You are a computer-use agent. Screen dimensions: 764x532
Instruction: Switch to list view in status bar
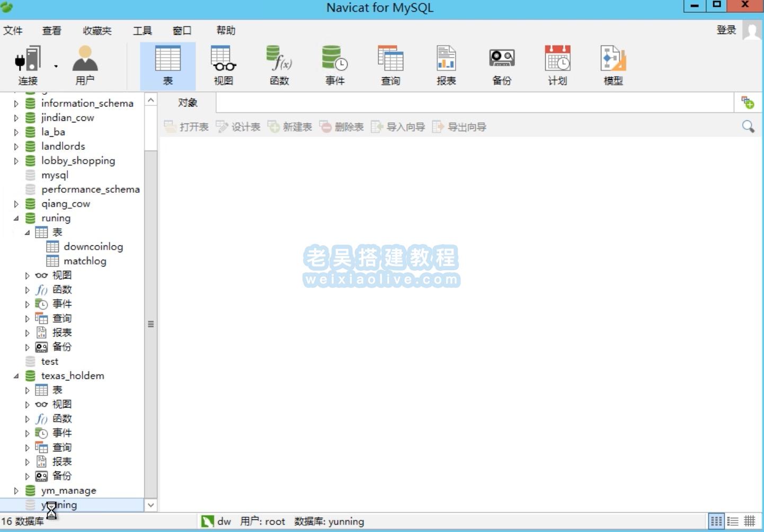point(733,521)
